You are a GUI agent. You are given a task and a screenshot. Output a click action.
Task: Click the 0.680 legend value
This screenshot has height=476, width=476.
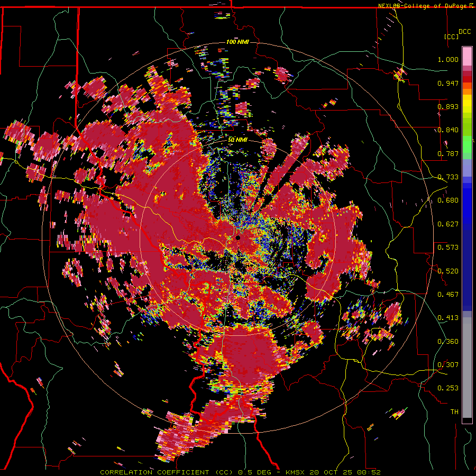[448, 200]
